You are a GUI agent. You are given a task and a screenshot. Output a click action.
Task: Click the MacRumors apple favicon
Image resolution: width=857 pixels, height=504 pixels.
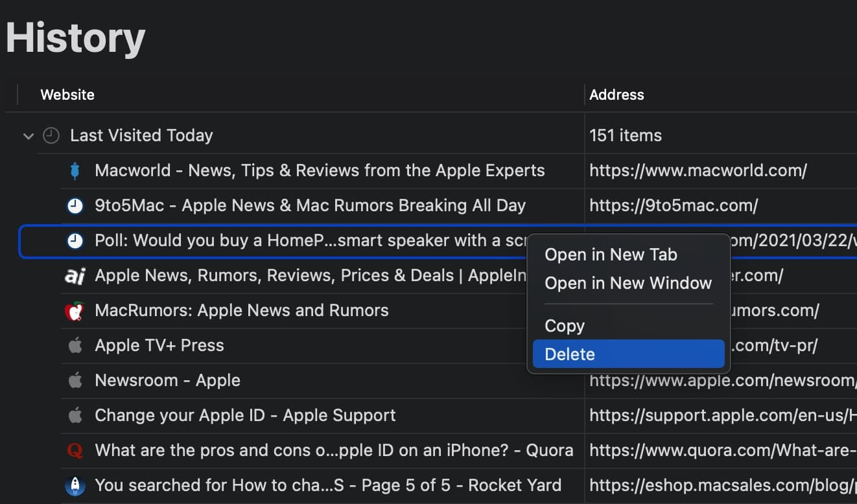[x=75, y=311]
